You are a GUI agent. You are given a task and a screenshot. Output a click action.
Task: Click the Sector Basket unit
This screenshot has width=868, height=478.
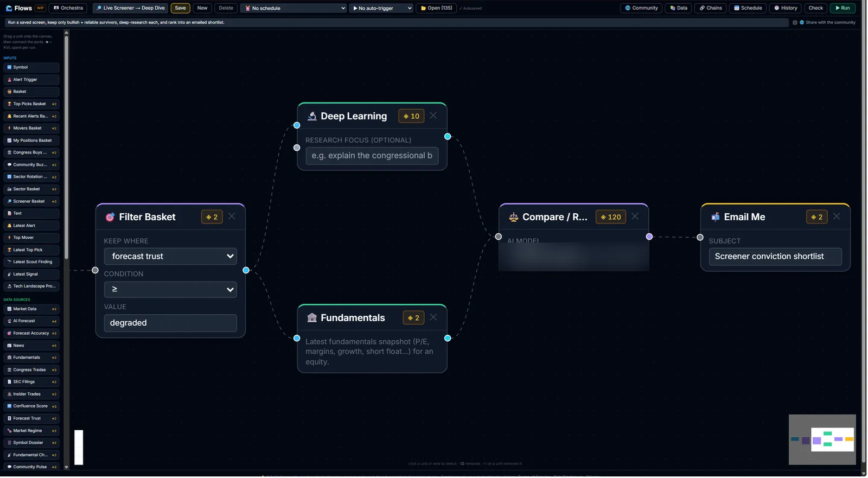click(x=31, y=189)
